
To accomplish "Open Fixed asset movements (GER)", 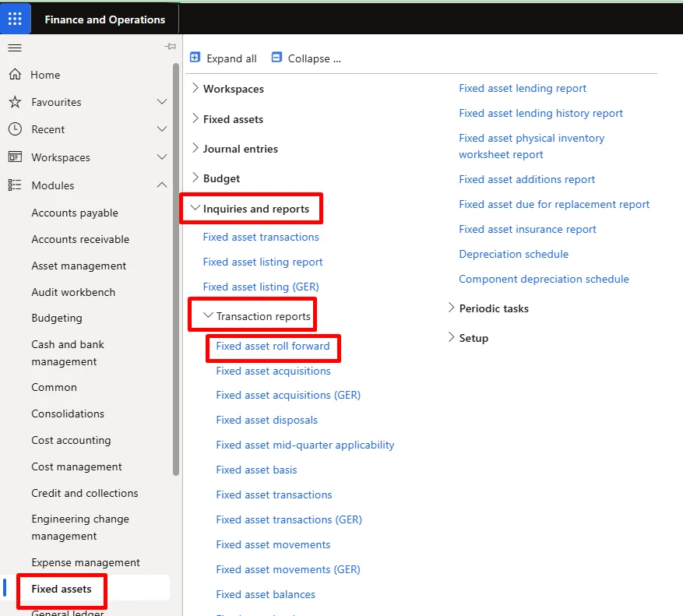I will tap(288, 569).
